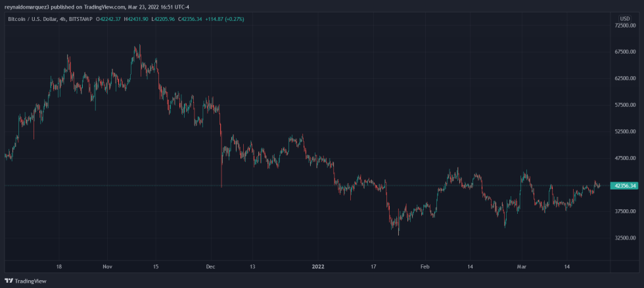The height and width of the screenshot is (288, 644).
Task: Click the 18 date label on time axis
Action: (58, 266)
